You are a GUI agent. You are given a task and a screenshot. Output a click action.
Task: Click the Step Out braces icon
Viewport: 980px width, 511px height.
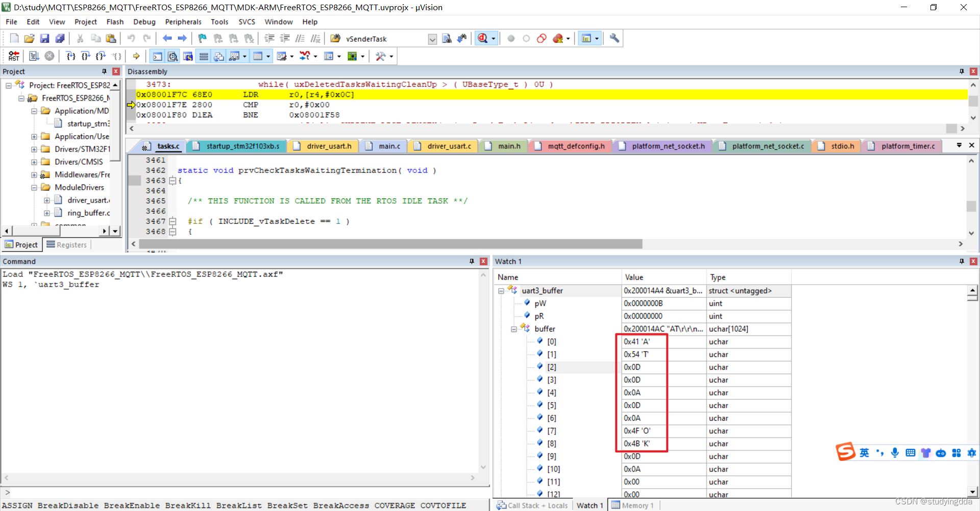tap(101, 56)
